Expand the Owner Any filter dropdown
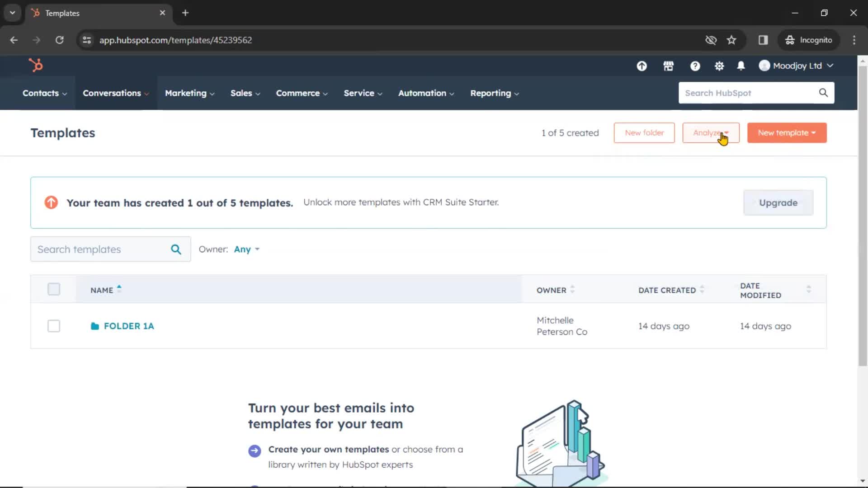This screenshot has height=488, width=868. (x=246, y=249)
